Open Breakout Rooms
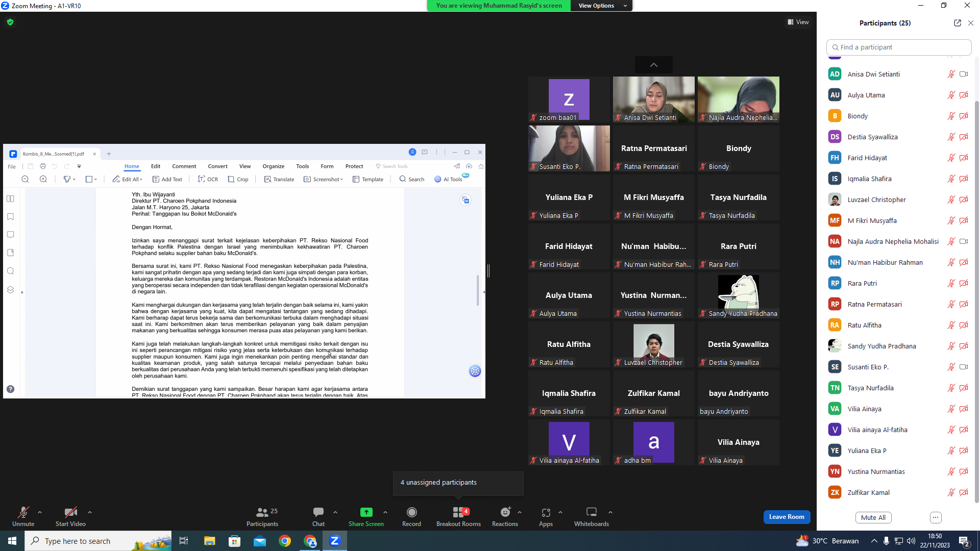The height and width of the screenshot is (551, 980). (458, 516)
